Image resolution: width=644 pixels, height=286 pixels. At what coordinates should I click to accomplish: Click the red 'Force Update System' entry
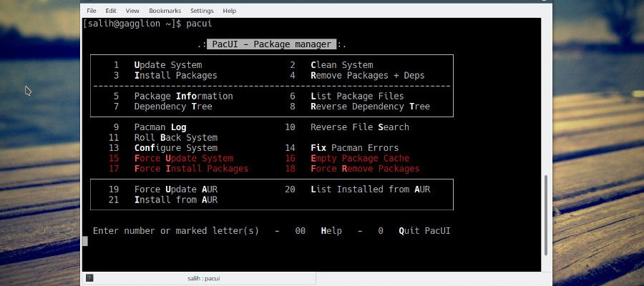(184, 159)
